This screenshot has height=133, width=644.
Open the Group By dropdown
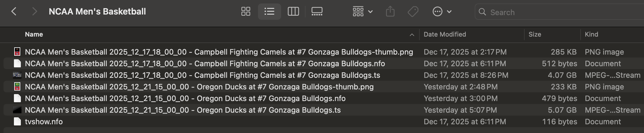pos(362,12)
